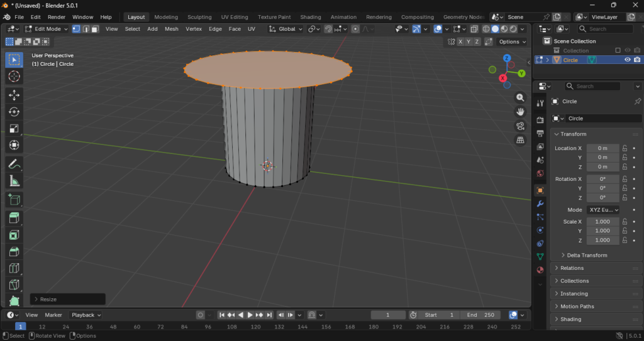This screenshot has height=341, width=644.
Task: Open the Mesh menu
Action: point(171,29)
